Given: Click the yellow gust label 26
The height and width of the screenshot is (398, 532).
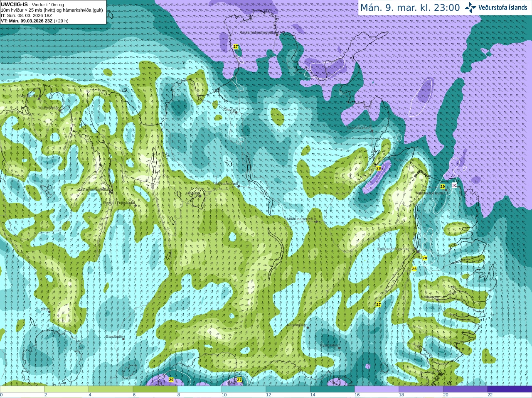Looking at the screenshot, I should 414,269.
